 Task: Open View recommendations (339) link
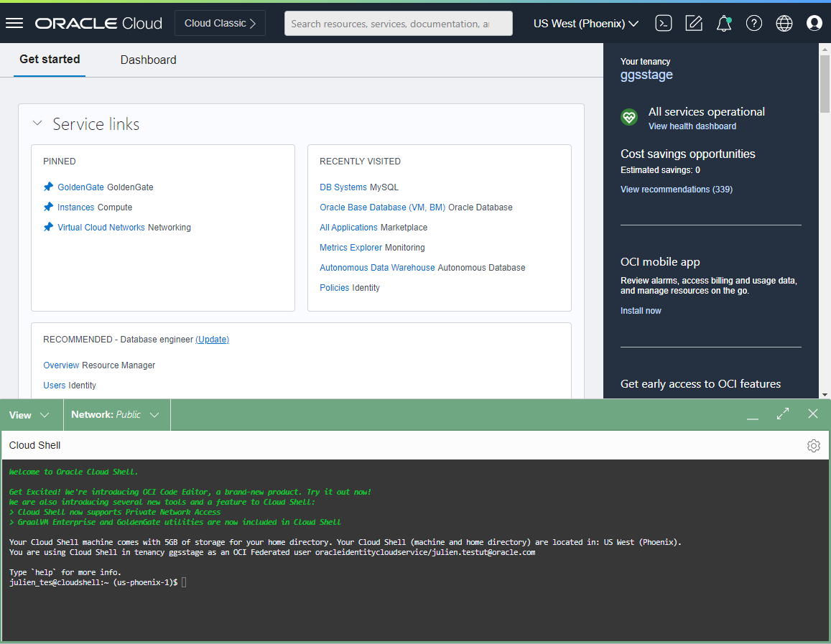coord(674,189)
